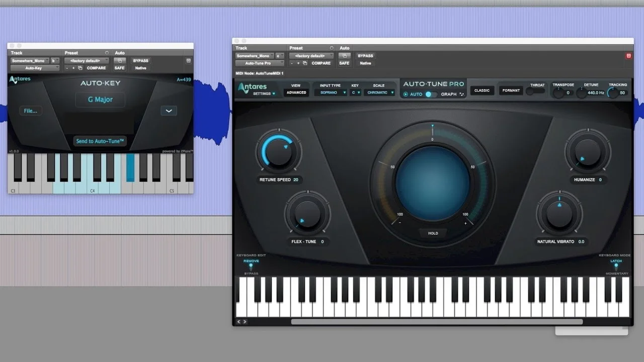The image size is (644, 362).
Task: Click Auto-Tune Pro keyboard horizontal scrollbar
Action: tap(437, 322)
